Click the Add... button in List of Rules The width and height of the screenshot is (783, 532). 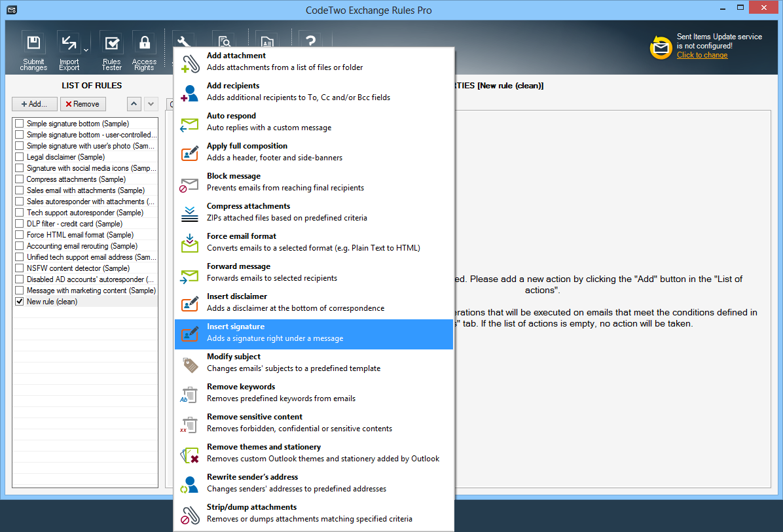tap(35, 104)
